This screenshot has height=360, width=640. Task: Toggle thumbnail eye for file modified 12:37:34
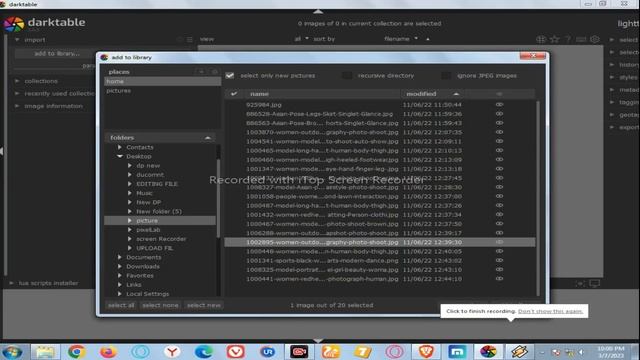499,214
